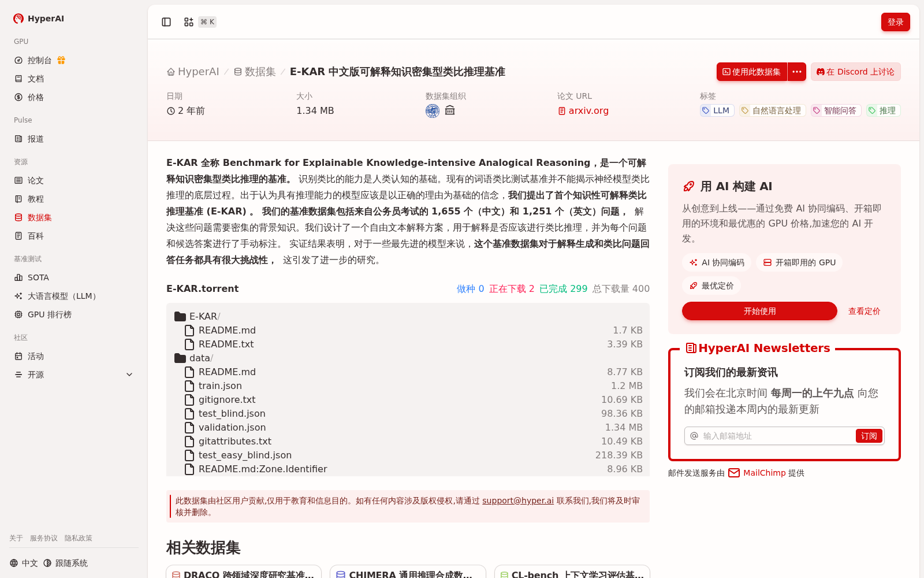The width and height of the screenshot is (924, 578).
Task: Click the gift icon next to 控制台
Action: (61, 60)
